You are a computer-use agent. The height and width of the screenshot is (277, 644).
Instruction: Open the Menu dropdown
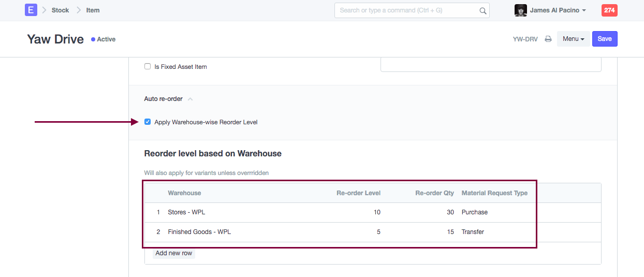573,39
